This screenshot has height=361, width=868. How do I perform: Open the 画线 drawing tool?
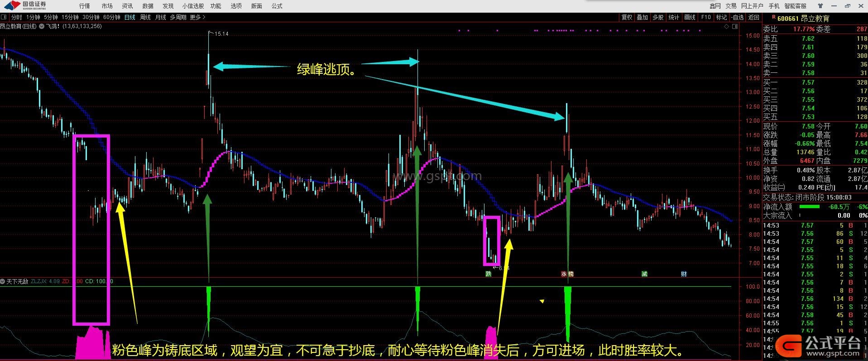690,17
